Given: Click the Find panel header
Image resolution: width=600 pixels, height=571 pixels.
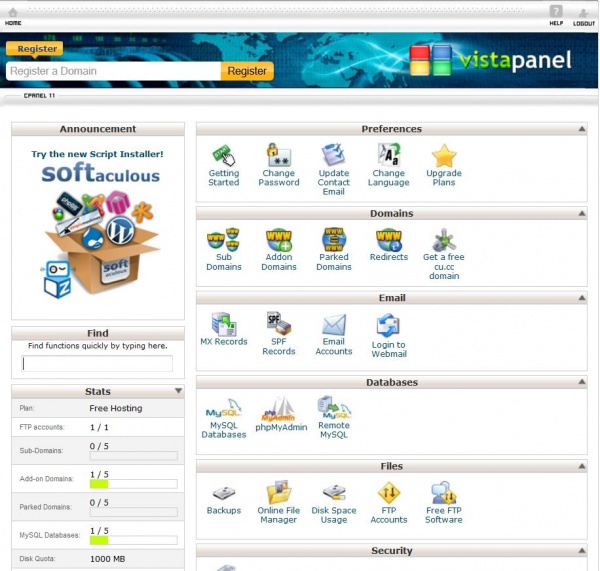Looking at the screenshot, I should pyautogui.click(x=98, y=333).
